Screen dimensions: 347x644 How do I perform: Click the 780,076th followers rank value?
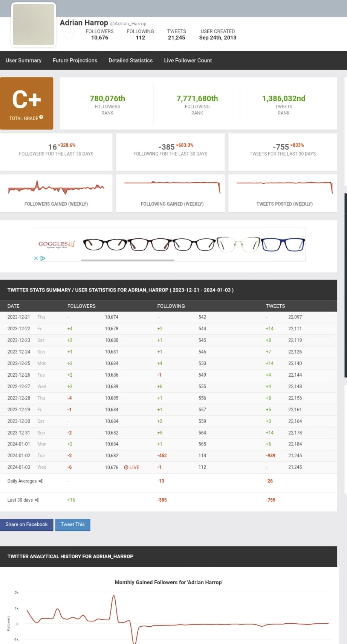click(x=107, y=98)
